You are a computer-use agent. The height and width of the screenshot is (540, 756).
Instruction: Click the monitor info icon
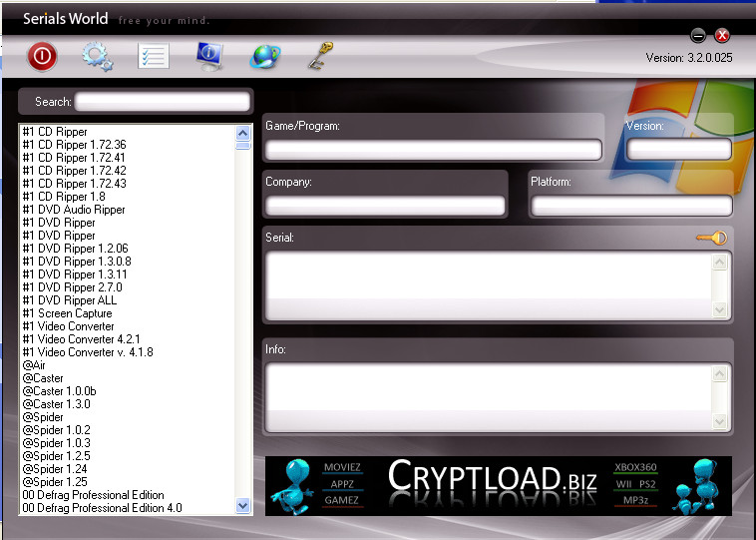point(209,56)
